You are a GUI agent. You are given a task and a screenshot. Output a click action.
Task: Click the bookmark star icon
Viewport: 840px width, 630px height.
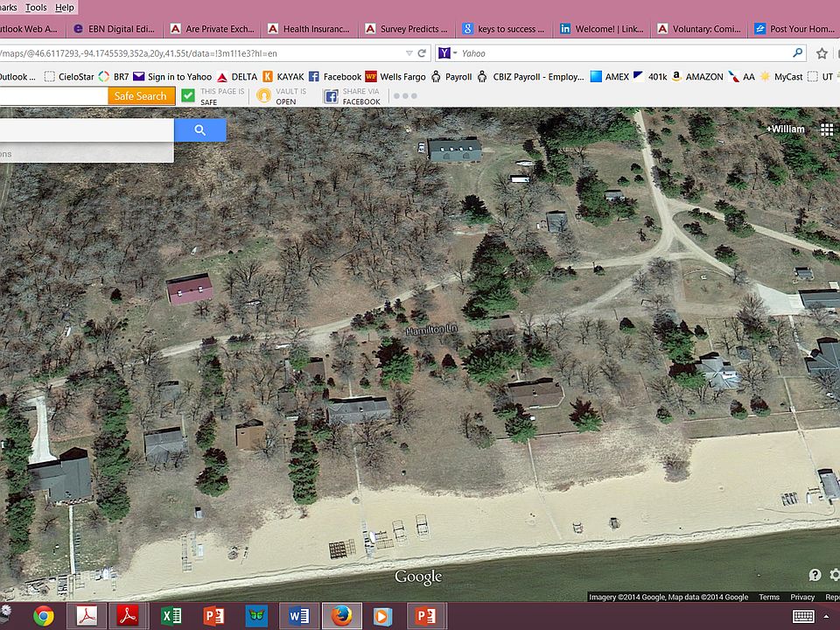point(822,53)
